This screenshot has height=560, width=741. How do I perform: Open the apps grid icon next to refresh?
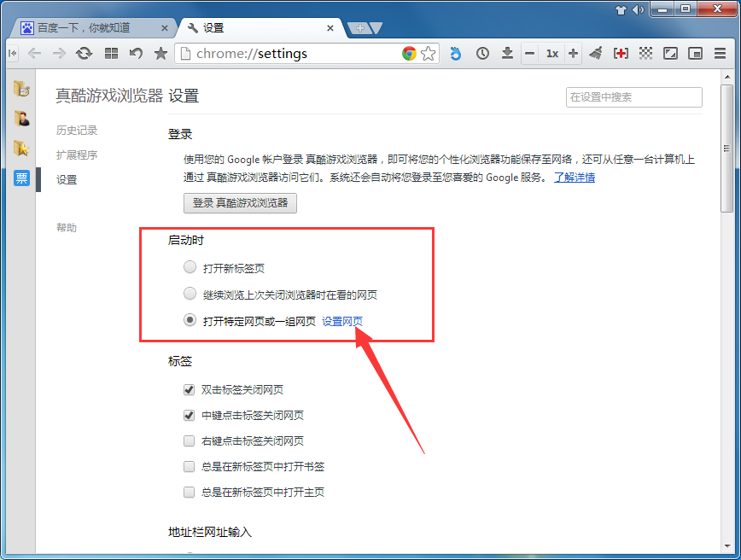(112, 53)
